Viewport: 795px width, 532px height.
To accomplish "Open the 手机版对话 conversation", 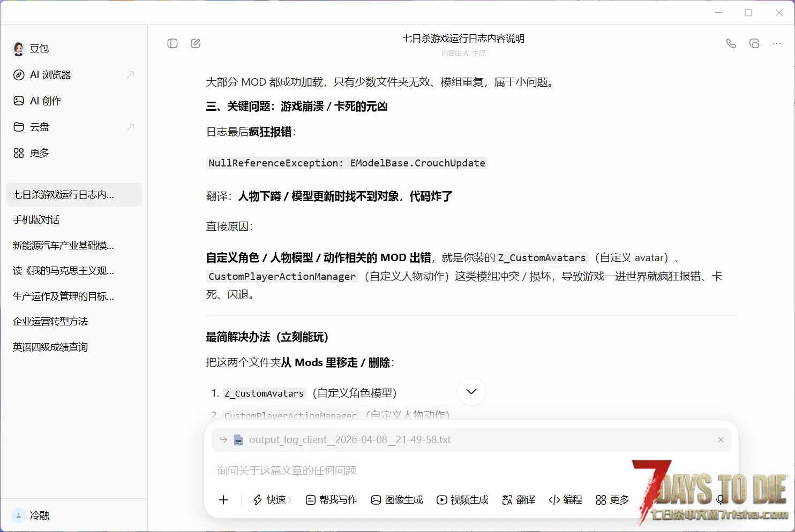I will (36, 220).
